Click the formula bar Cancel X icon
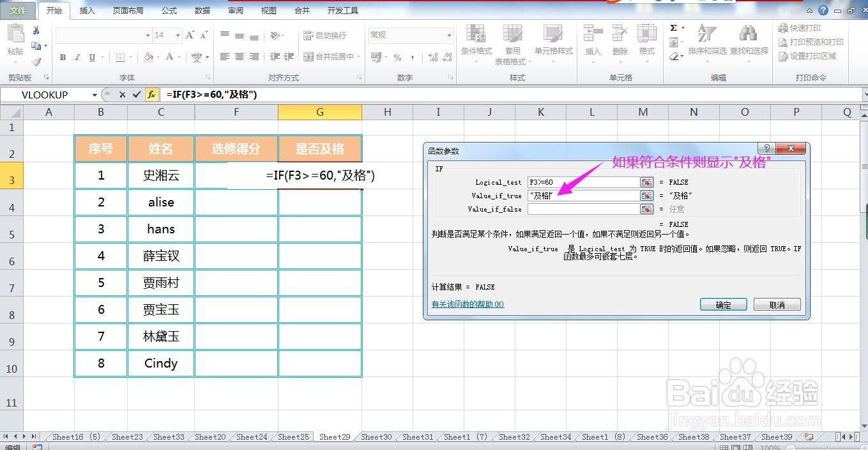This screenshot has width=868, height=450. coord(122,95)
